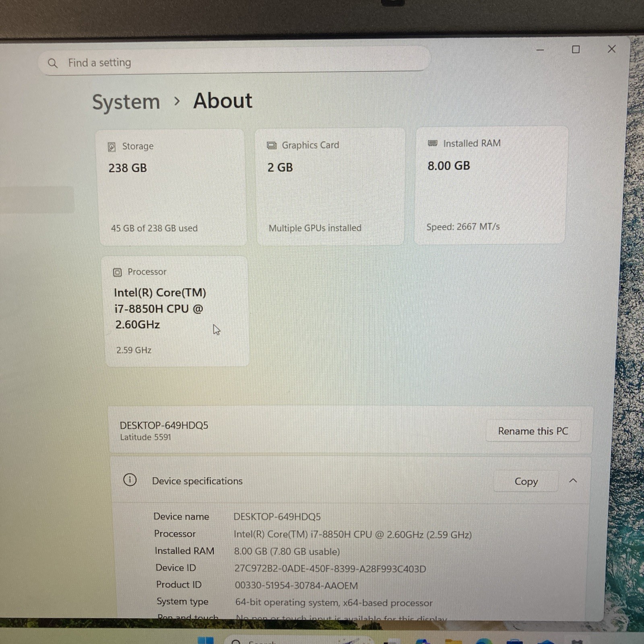Minimize the Settings window
This screenshot has height=644, width=644.
(540, 50)
